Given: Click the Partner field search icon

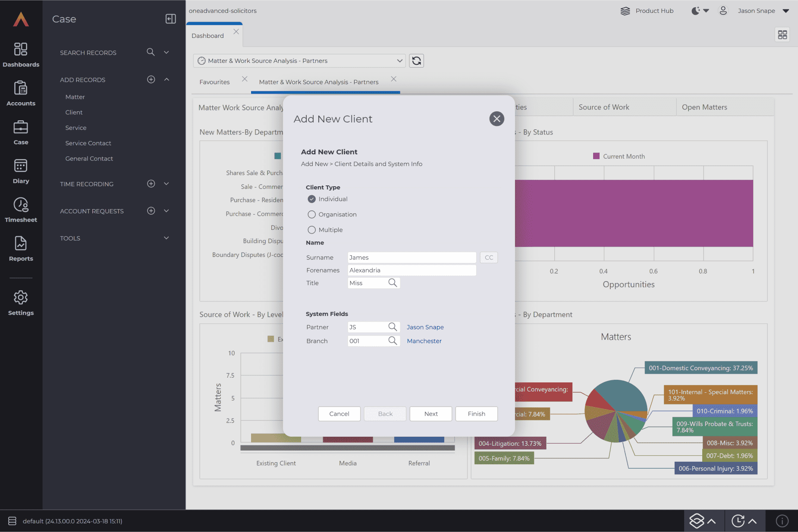Looking at the screenshot, I should [393, 327].
